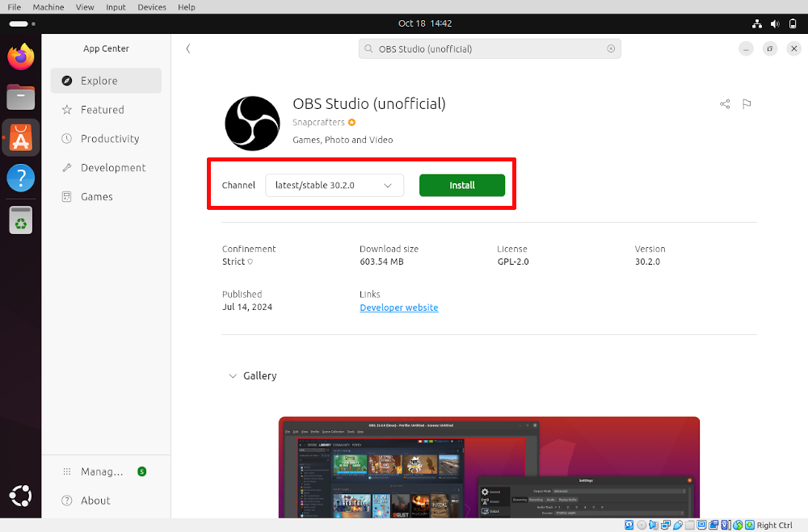The image size is (808, 532).
Task: Visit the Developer website link
Action: coord(398,308)
